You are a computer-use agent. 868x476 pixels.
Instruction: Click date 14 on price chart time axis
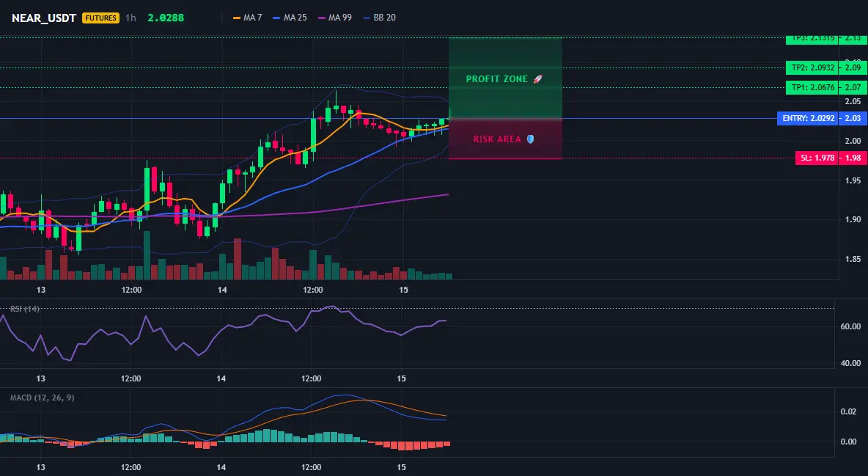[222, 290]
